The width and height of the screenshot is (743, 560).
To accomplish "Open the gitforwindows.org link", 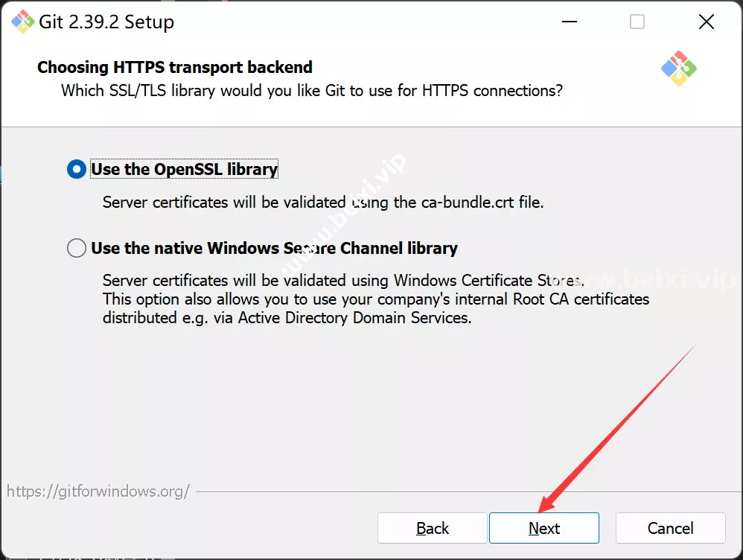I will pyautogui.click(x=98, y=491).
